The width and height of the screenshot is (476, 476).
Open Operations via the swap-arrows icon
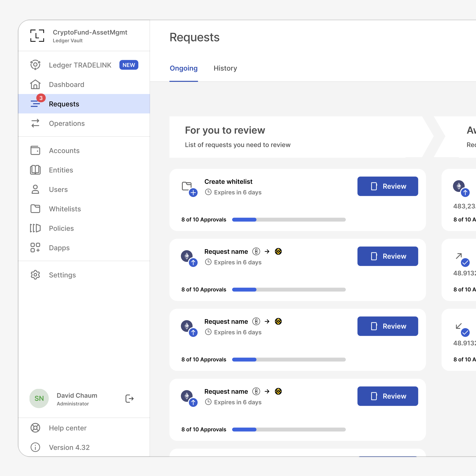pos(35,123)
